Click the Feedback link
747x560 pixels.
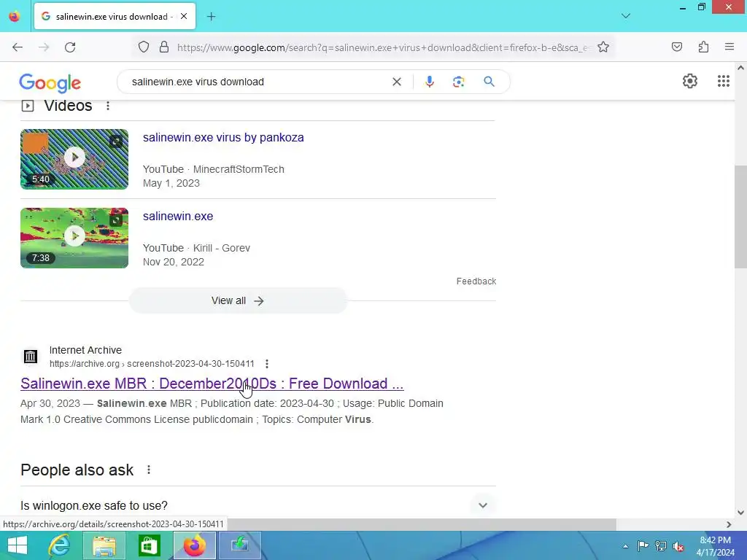point(476,281)
